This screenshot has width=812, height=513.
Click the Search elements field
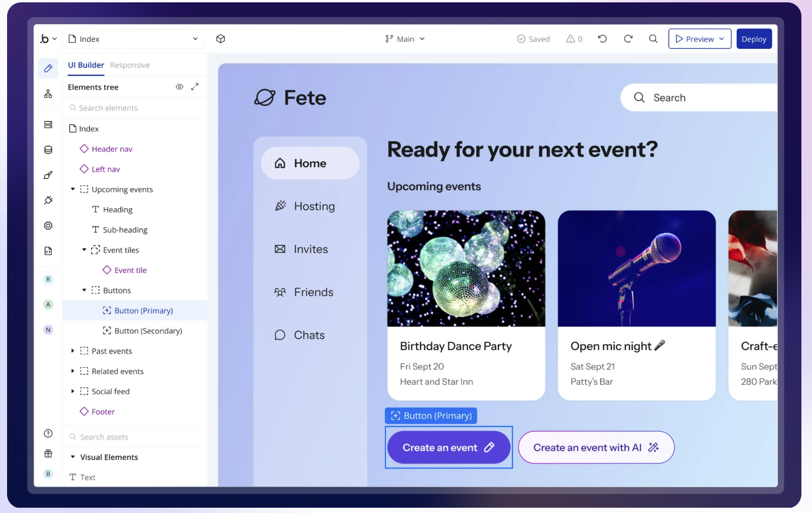pos(135,108)
